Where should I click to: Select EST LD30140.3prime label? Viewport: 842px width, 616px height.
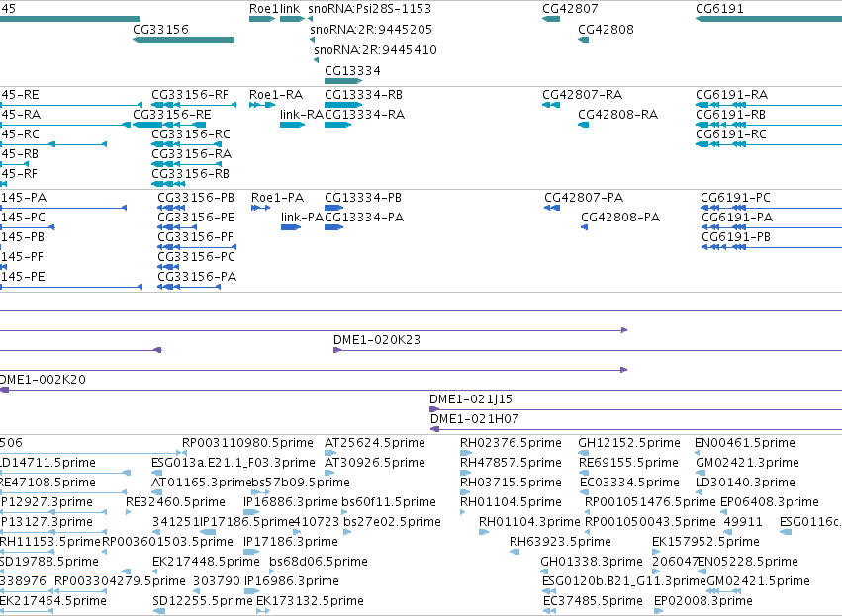click(745, 483)
